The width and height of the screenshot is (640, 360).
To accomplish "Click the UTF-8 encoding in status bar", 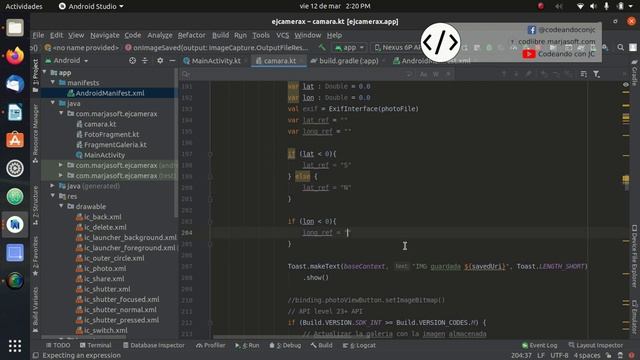I will (559, 356).
